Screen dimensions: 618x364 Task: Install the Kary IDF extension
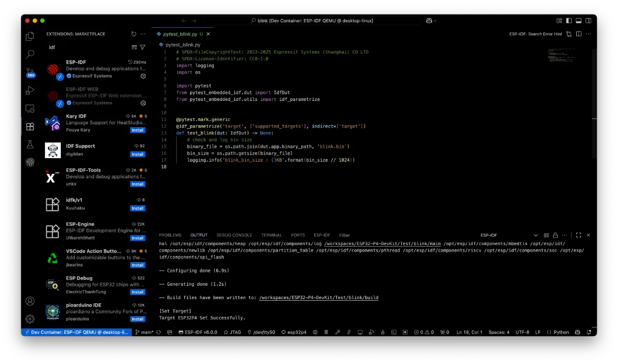[138, 130]
